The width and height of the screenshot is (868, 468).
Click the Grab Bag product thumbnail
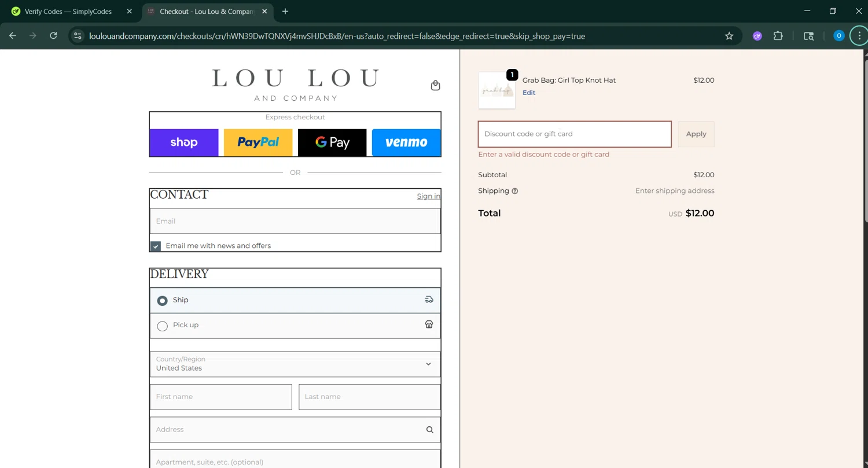pos(497,90)
